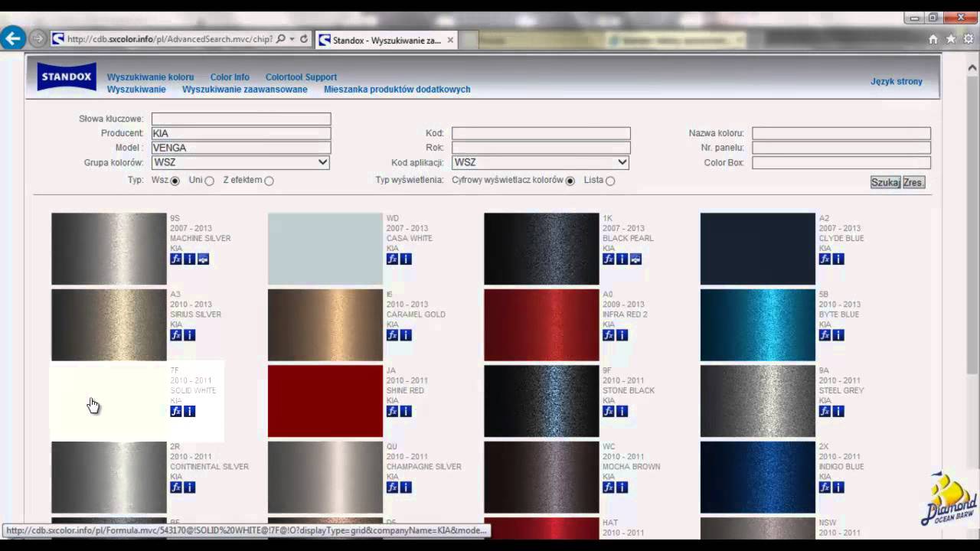Click the Szukaj search button
This screenshot has width=980, height=551.
coord(885,182)
